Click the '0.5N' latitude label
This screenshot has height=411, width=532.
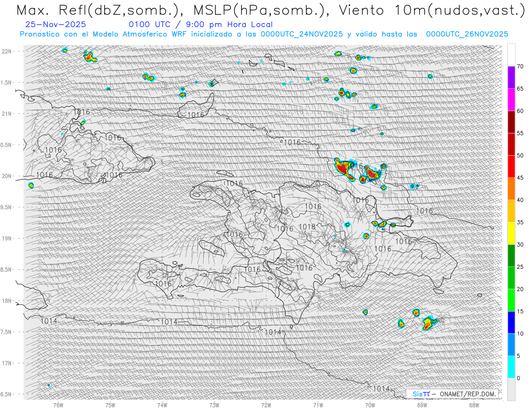click(6, 145)
